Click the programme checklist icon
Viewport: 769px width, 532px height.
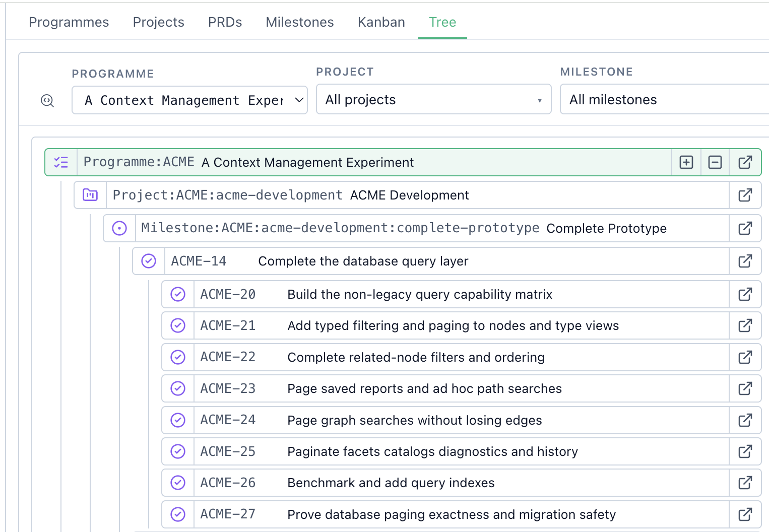tap(61, 162)
